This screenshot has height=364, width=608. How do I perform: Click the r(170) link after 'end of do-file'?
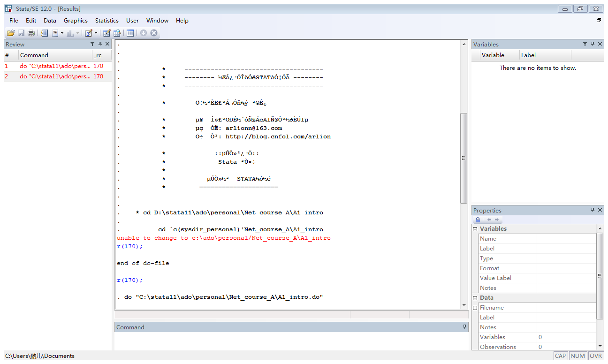click(129, 280)
